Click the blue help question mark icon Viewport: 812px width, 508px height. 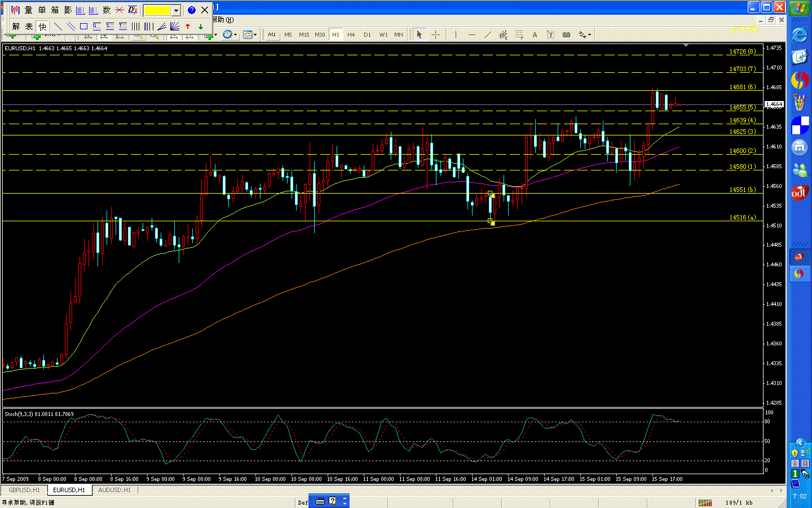point(192,10)
